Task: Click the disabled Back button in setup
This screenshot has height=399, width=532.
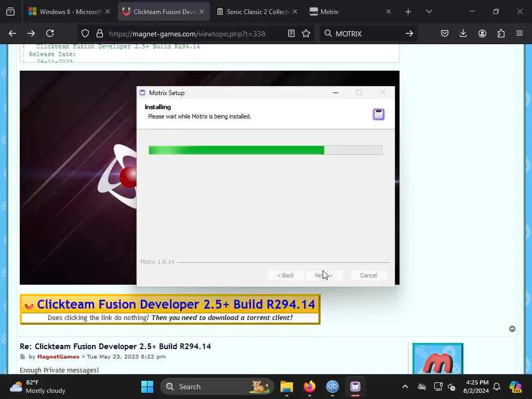Action: [x=285, y=275]
